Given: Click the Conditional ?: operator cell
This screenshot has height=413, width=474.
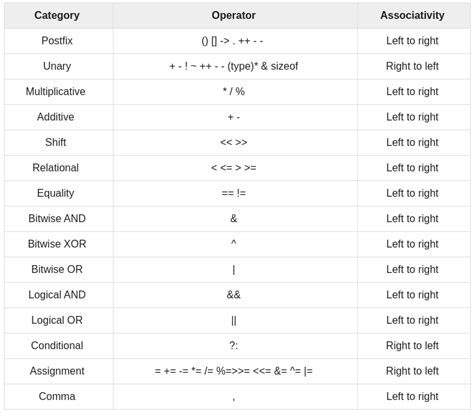Looking at the screenshot, I should coord(234,346).
